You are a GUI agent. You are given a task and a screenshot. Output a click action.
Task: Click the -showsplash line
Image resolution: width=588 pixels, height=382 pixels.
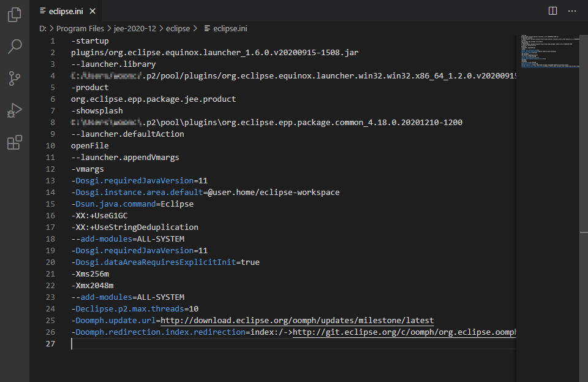point(97,111)
